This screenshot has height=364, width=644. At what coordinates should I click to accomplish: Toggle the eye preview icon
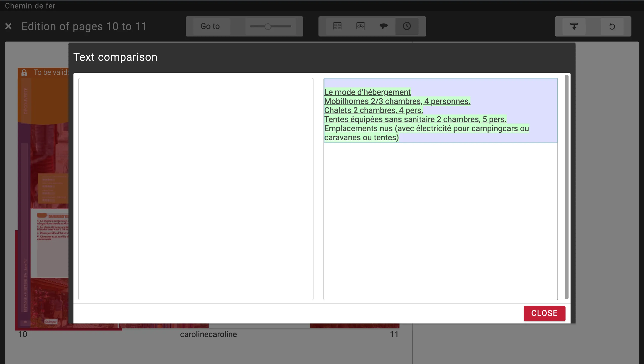360,26
